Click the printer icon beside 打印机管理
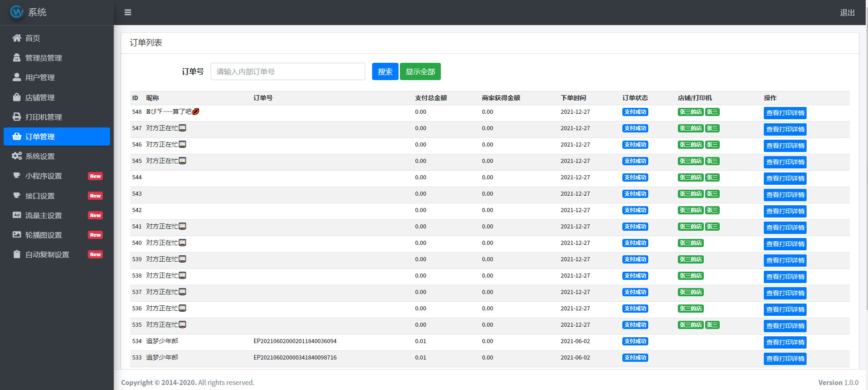This screenshot has height=390, width=868. [17, 117]
